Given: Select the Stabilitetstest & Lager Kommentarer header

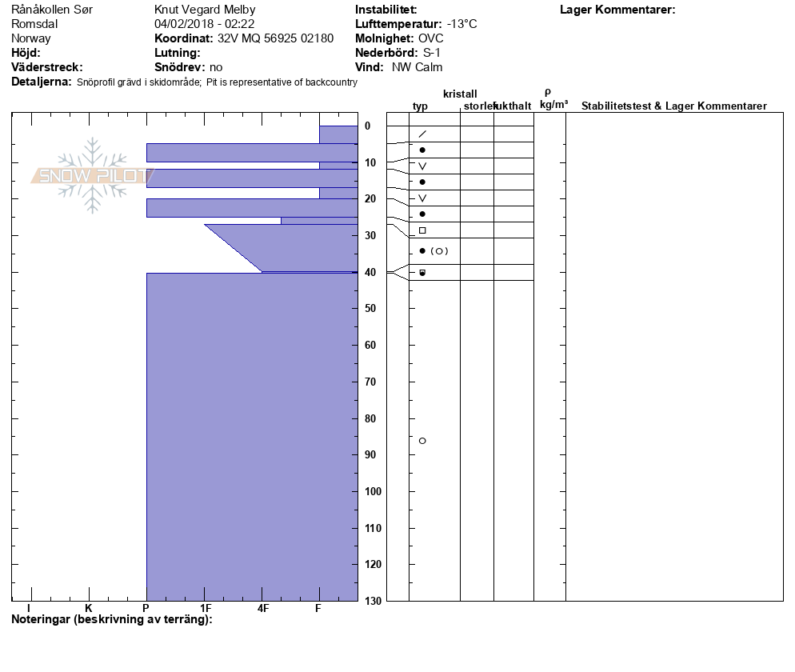Looking at the screenshot, I should [673, 106].
